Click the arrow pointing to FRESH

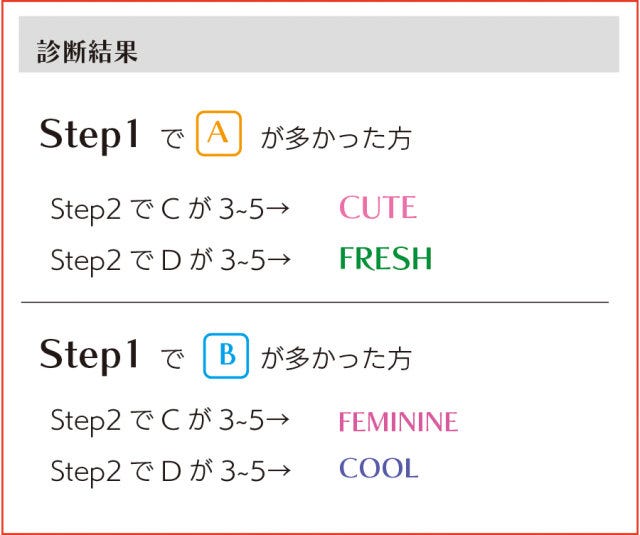[x=279, y=260]
